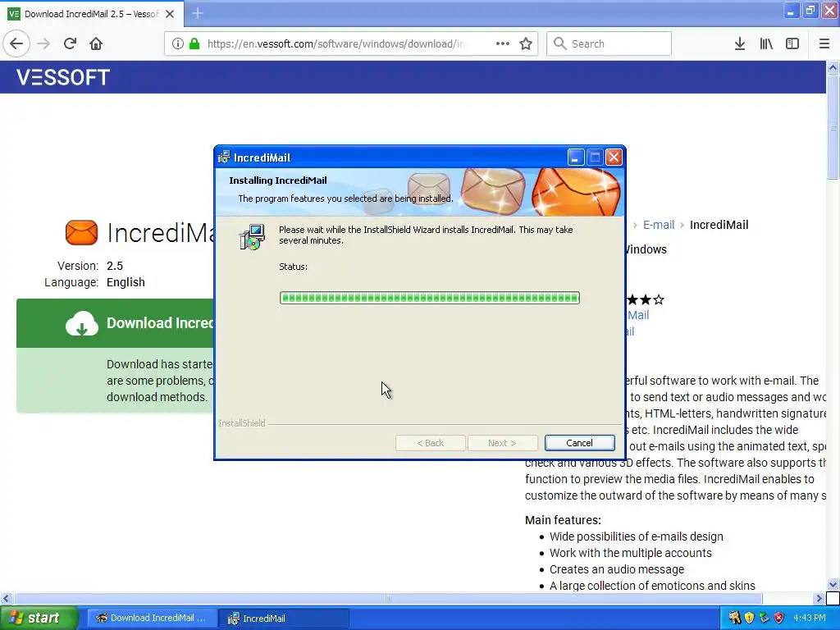Open the Library bookshelf icon

pos(766,43)
